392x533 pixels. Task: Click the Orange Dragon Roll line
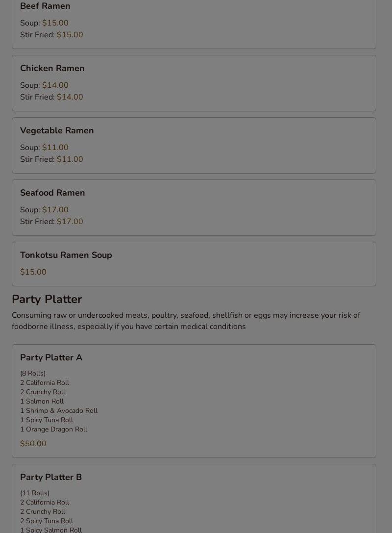[54, 430]
